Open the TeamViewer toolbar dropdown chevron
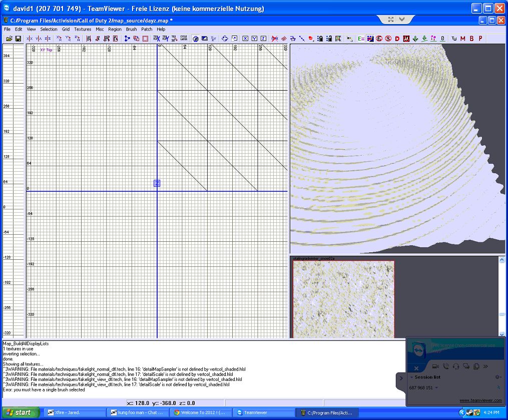This screenshot has width=508, height=420. [402, 20]
